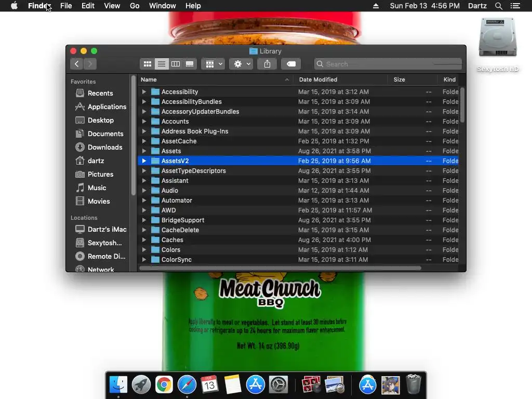Click the Spotlight search icon
The width and height of the screenshot is (532, 399).
point(498,6)
